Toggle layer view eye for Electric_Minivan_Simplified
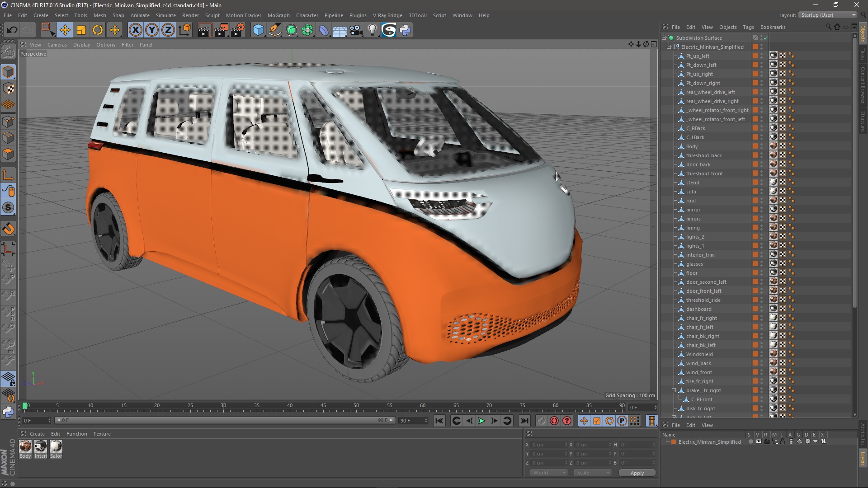 [759, 442]
